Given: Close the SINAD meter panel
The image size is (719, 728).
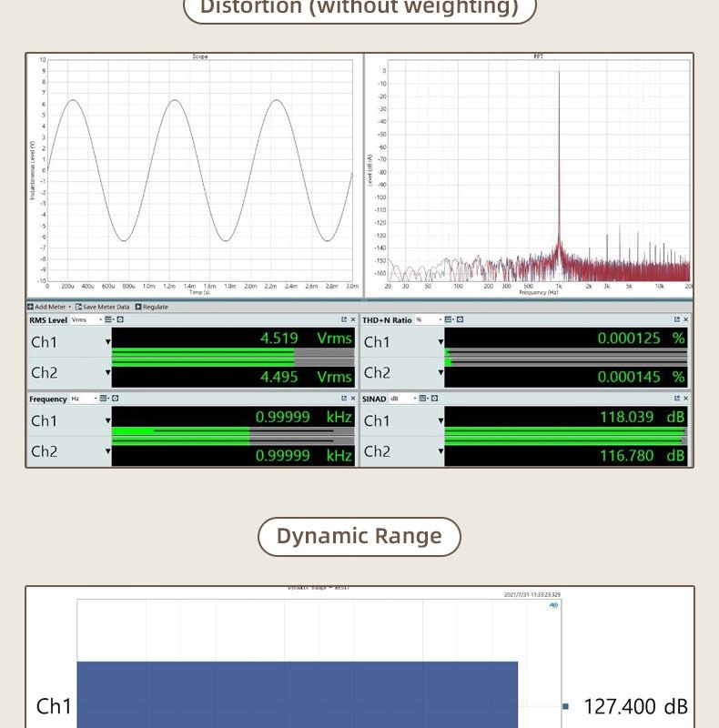Looking at the screenshot, I should 686,399.
